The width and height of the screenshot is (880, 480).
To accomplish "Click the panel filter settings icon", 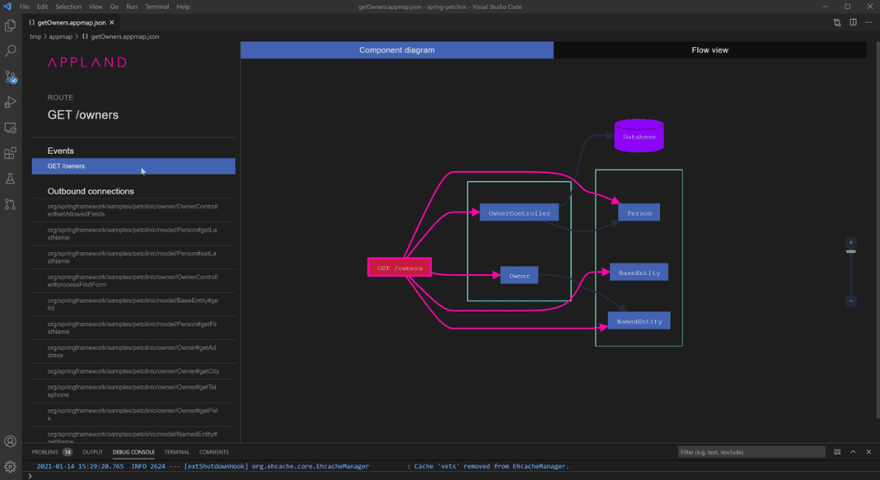I will 837,452.
